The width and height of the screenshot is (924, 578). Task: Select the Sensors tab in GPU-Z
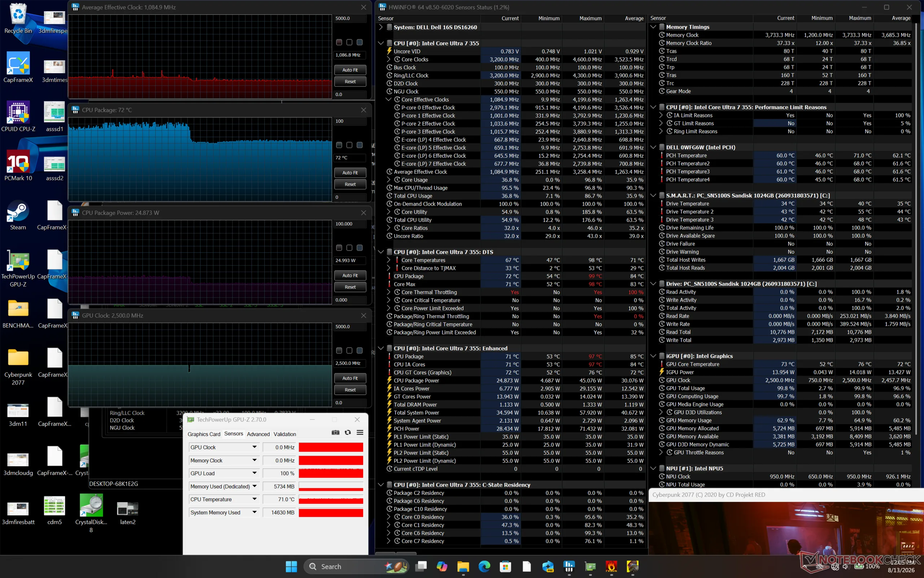(234, 433)
